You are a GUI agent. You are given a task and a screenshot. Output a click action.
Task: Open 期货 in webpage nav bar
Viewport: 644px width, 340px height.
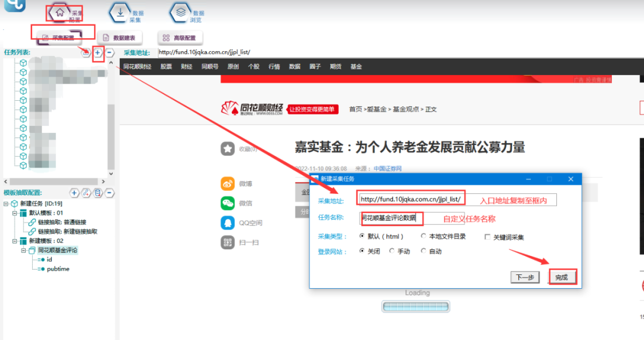[x=336, y=67]
